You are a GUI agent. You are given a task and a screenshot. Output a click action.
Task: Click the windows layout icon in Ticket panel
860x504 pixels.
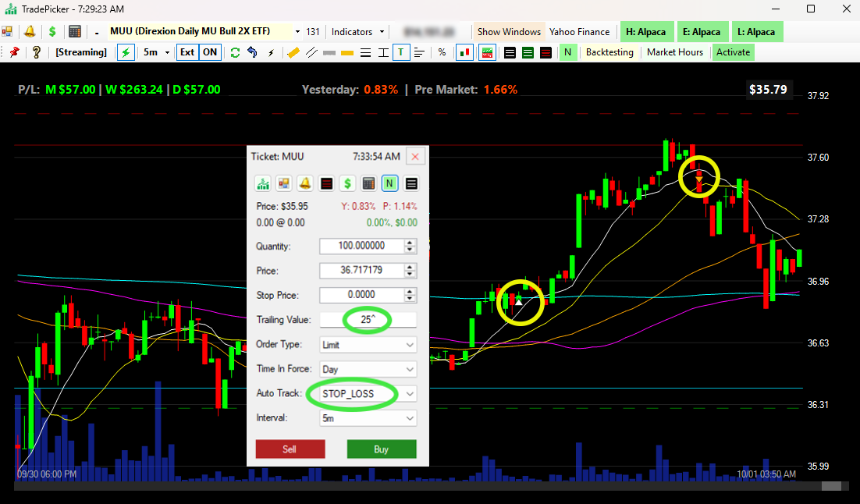pyautogui.click(x=283, y=183)
